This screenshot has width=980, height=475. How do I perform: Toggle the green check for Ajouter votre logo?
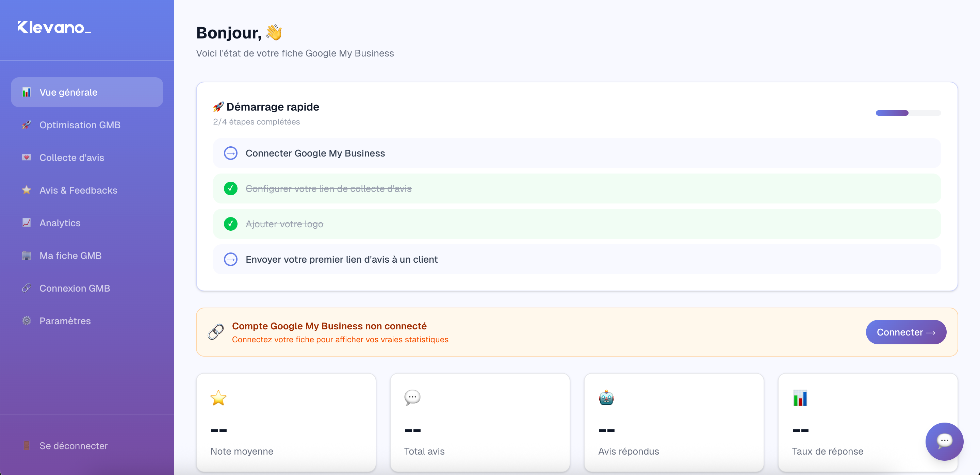(x=231, y=224)
